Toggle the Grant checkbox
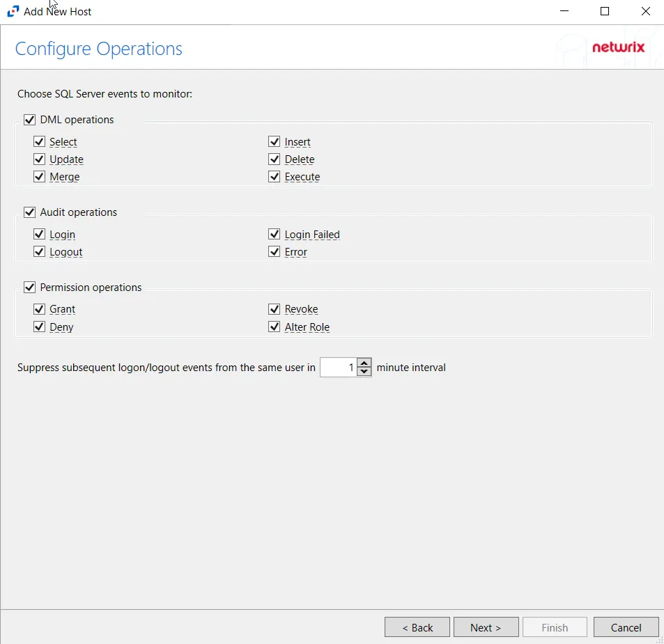The height and width of the screenshot is (644, 664). [x=39, y=309]
